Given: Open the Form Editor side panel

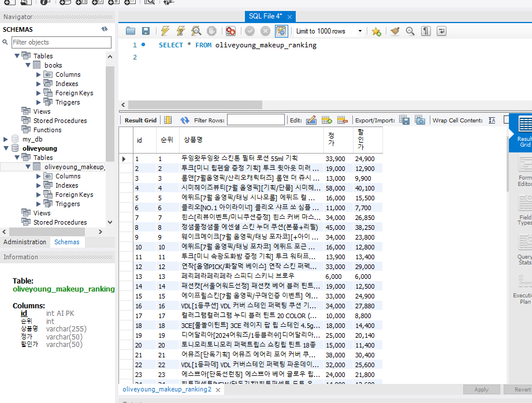Looking at the screenshot, I should coord(524,172).
